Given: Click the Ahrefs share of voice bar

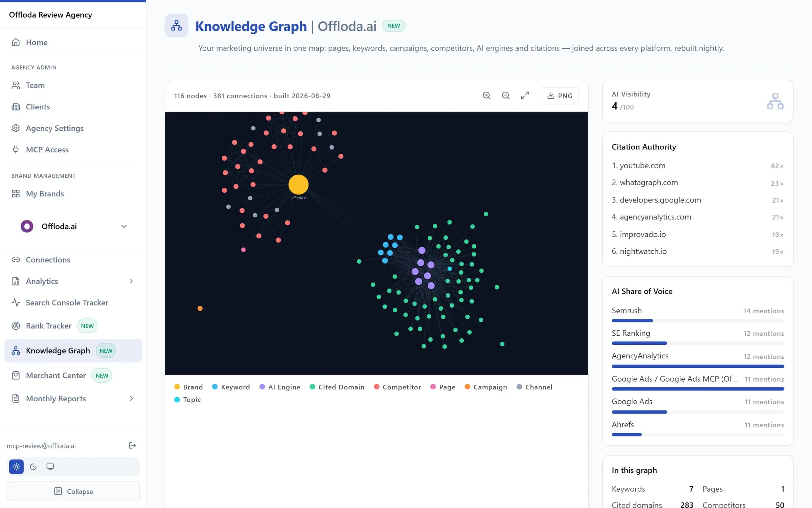Looking at the screenshot, I should tap(698, 435).
